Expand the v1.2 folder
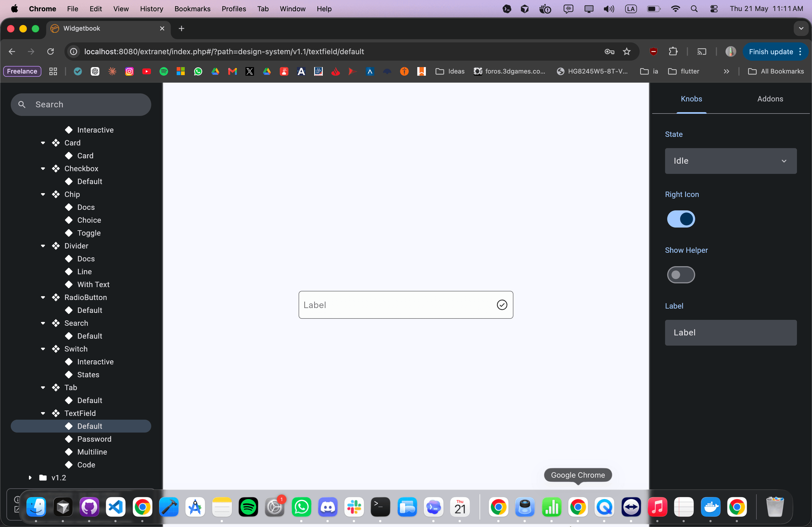This screenshot has width=812, height=527. pyautogui.click(x=30, y=478)
